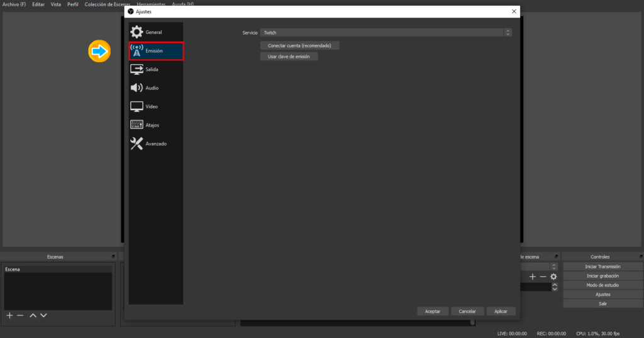Image resolution: width=644 pixels, height=338 pixels.
Task: Click Conectar cuenta (recomendado) button
Action: point(299,45)
